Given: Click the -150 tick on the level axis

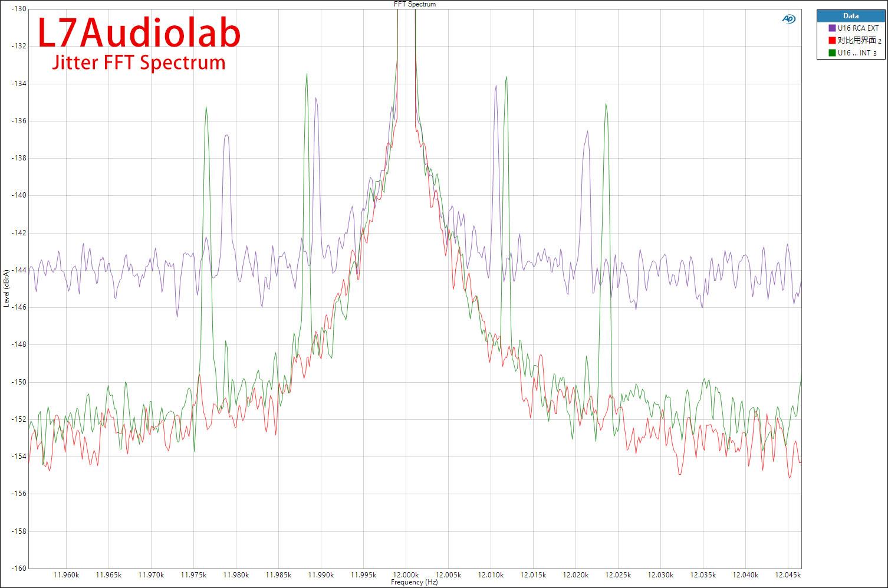Looking at the screenshot, I should (x=19, y=382).
